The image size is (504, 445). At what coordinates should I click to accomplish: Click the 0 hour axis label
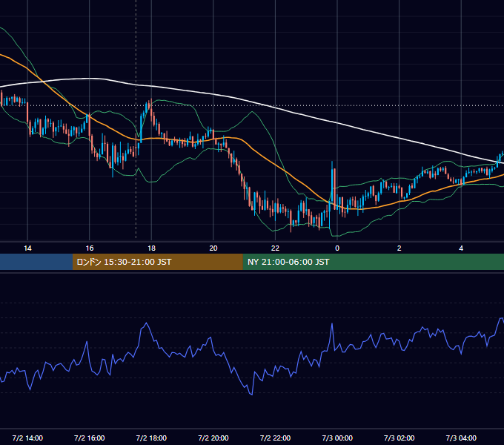pos(337,248)
